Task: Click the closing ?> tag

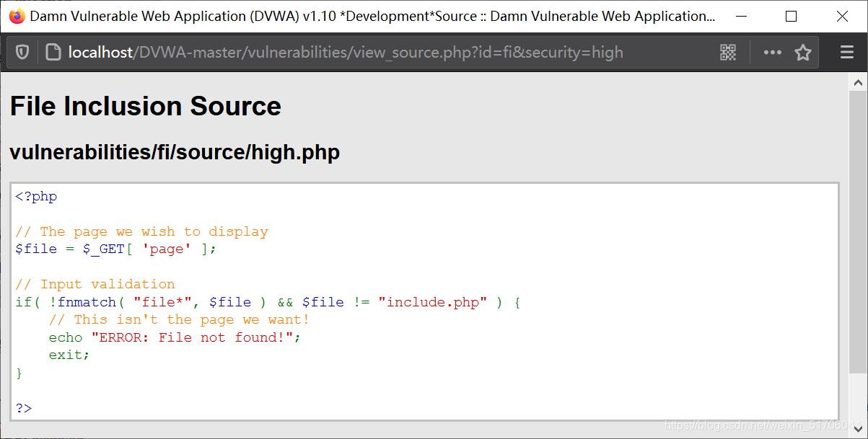Action: (x=24, y=408)
